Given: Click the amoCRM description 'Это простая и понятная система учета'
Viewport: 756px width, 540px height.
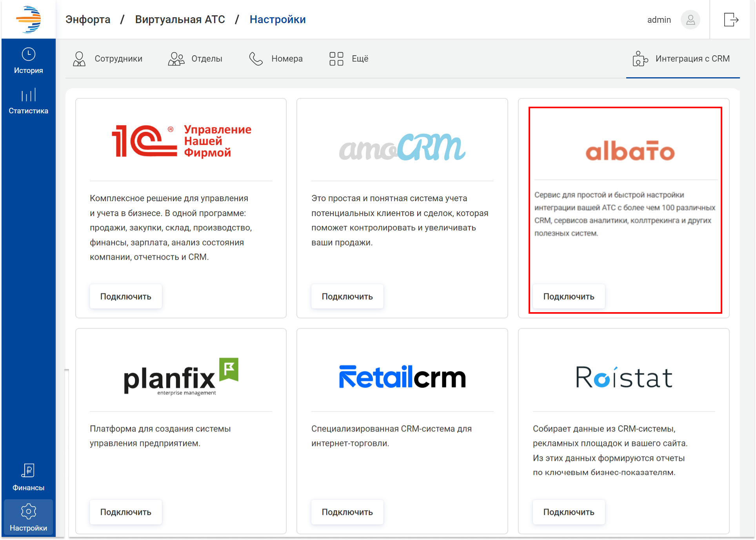Looking at the screenshot, I should click(389, 198).
